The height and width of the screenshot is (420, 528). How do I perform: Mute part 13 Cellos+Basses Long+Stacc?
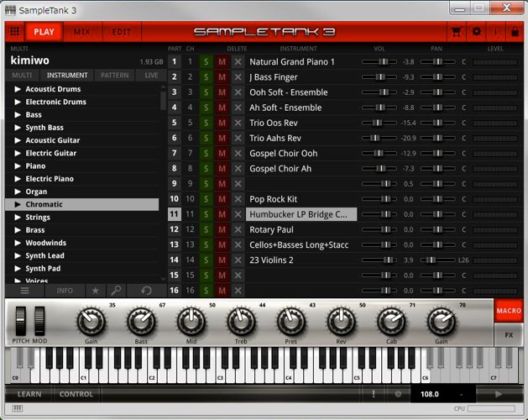(222, 244)
